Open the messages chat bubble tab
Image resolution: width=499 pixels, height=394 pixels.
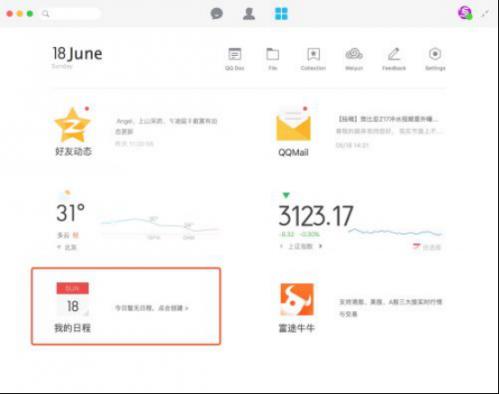(217, 14)
